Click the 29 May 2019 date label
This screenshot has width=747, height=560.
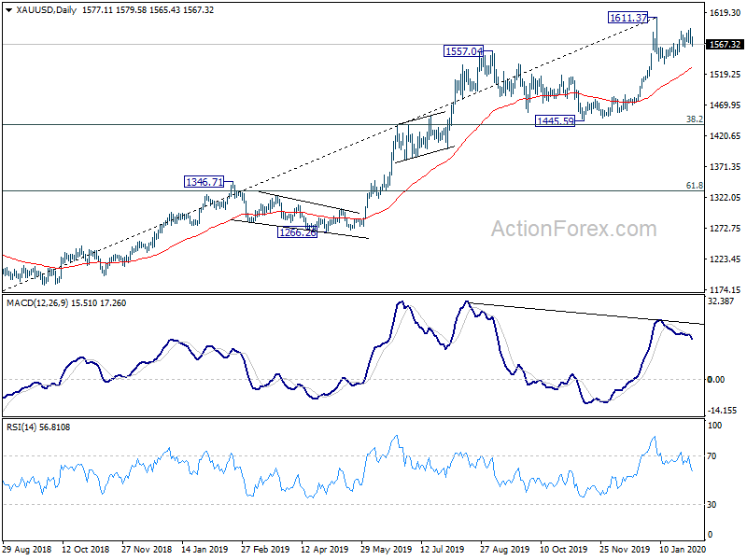pyautogui.click(x=386, y=549)
